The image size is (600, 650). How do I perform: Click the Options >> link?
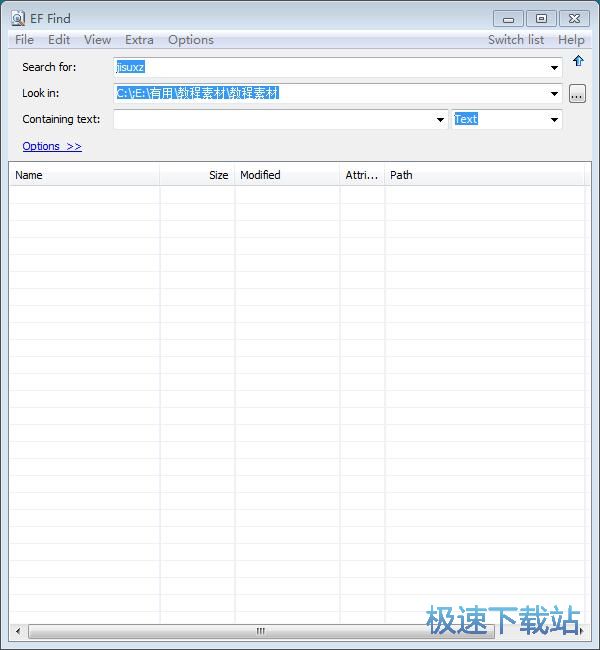[52, 146]
